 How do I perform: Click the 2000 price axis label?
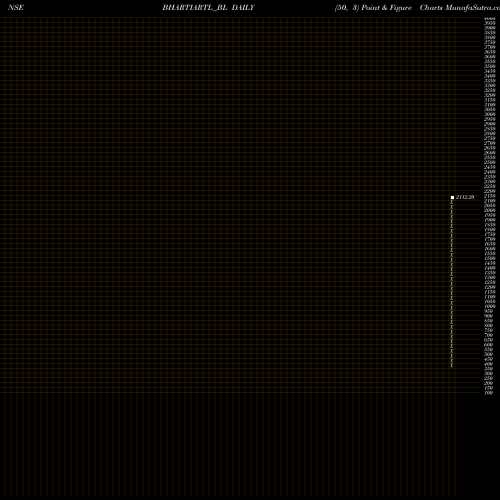tap(490, 210)
